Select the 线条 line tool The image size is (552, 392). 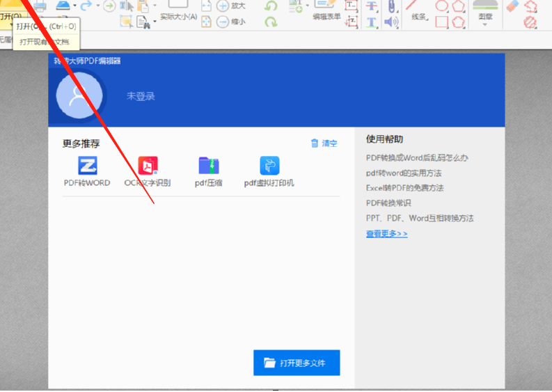coord(419,10)
